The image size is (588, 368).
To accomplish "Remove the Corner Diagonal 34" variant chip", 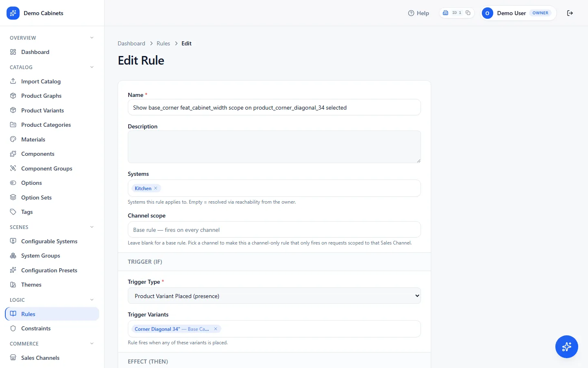I will (x=216, y=329).
